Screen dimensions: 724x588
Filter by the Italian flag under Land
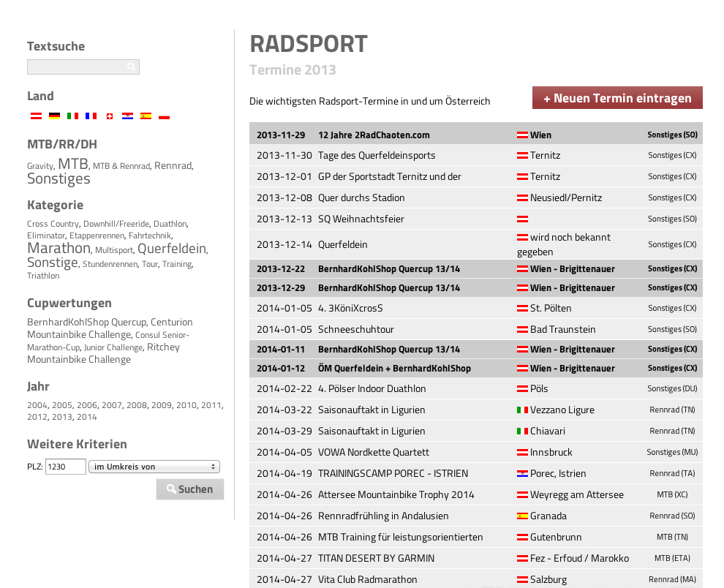point(72,116)
